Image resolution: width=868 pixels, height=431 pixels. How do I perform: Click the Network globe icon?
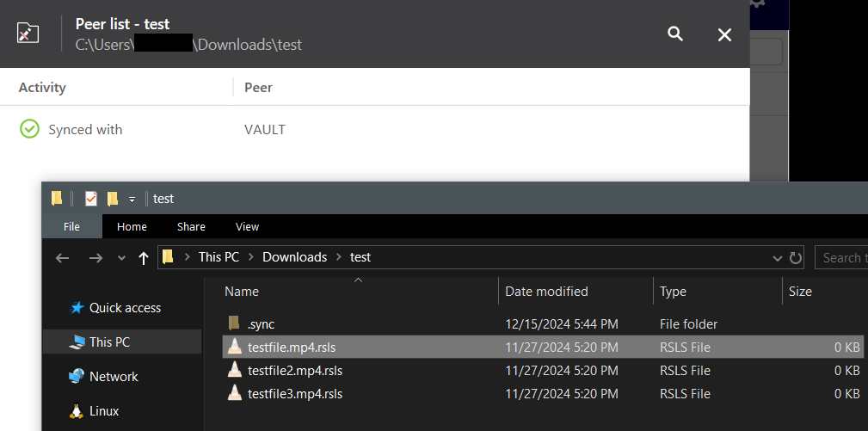click(x=77, y=376)
